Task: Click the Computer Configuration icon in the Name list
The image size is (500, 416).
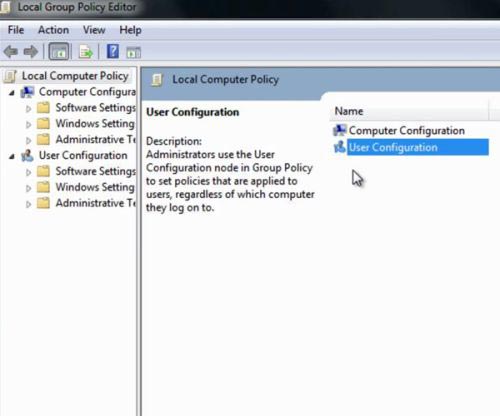Action: coord(340,130)
